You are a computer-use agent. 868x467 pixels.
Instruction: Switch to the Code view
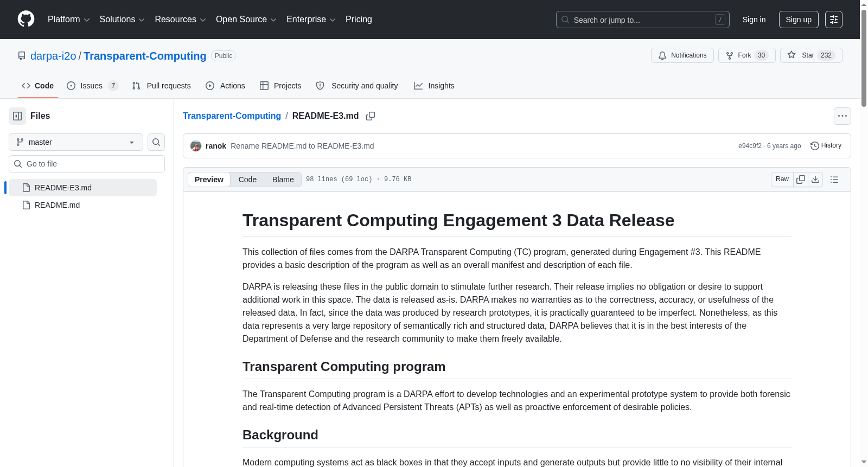tap(247, 180)
